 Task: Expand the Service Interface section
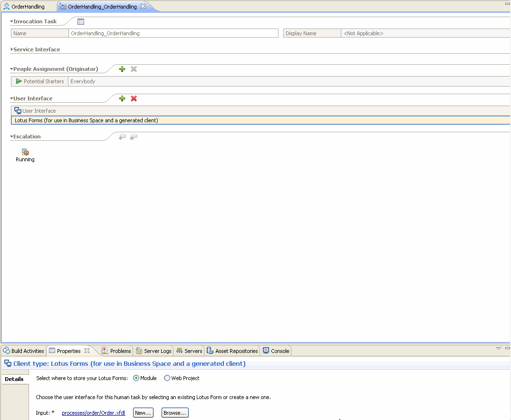(x=12, y=49)
